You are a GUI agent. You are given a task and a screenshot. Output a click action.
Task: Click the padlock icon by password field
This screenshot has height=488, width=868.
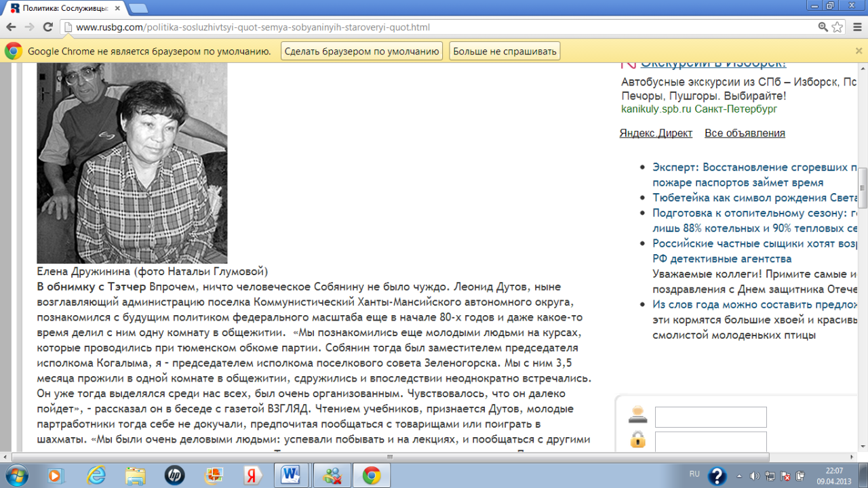coord(637,439)
